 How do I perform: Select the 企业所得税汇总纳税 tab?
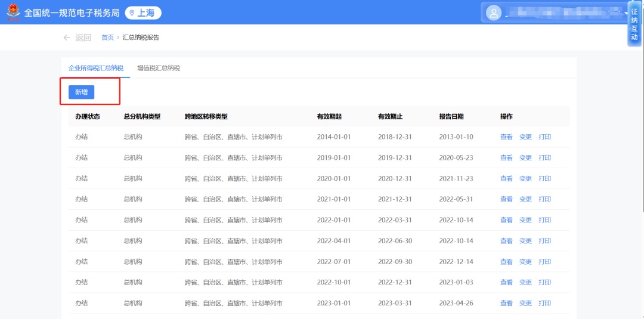96,68
